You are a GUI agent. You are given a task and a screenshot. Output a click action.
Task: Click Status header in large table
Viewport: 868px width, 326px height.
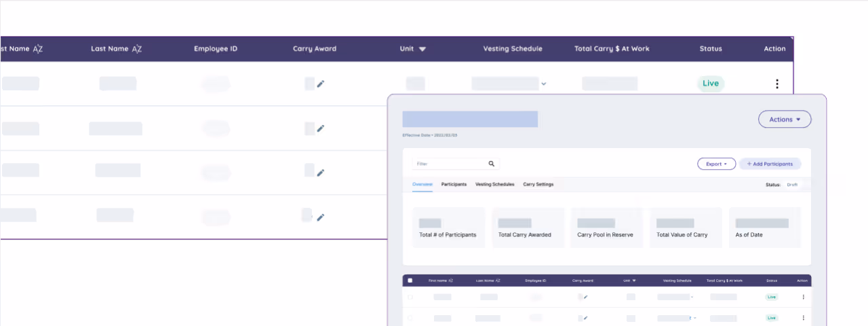click(x=711, y=49)
